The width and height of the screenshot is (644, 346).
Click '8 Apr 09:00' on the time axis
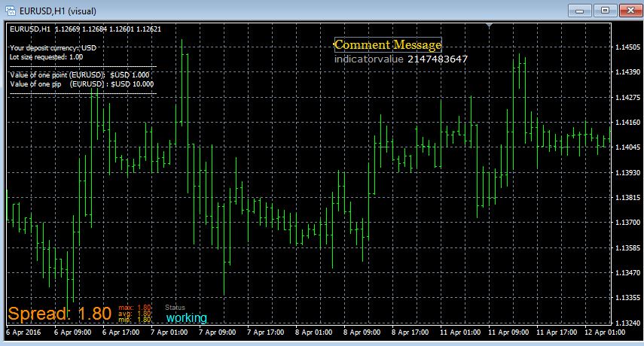coord(362,332)
